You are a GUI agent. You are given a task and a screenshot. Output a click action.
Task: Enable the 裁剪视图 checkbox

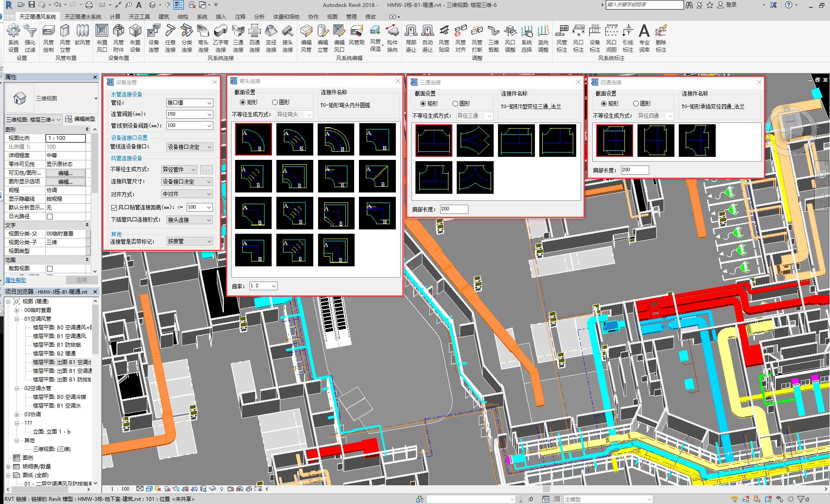click(x=50, y=269)
